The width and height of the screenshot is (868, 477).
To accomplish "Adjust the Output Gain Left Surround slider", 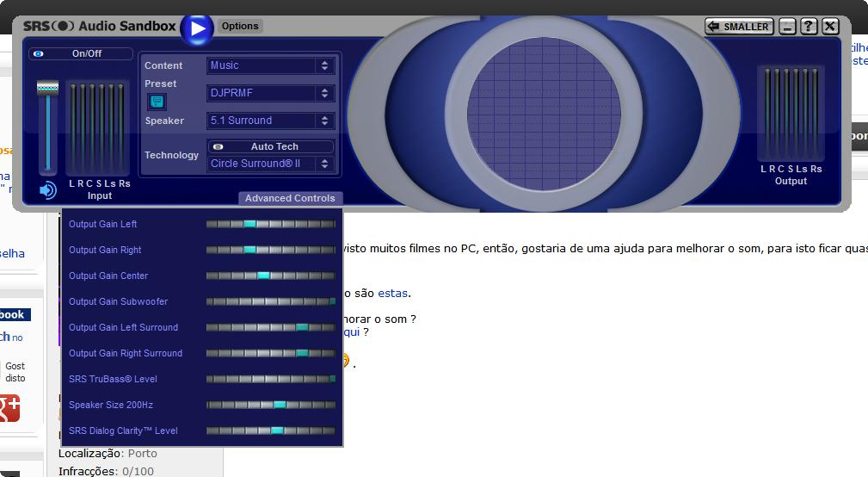I will click(271, 327).
